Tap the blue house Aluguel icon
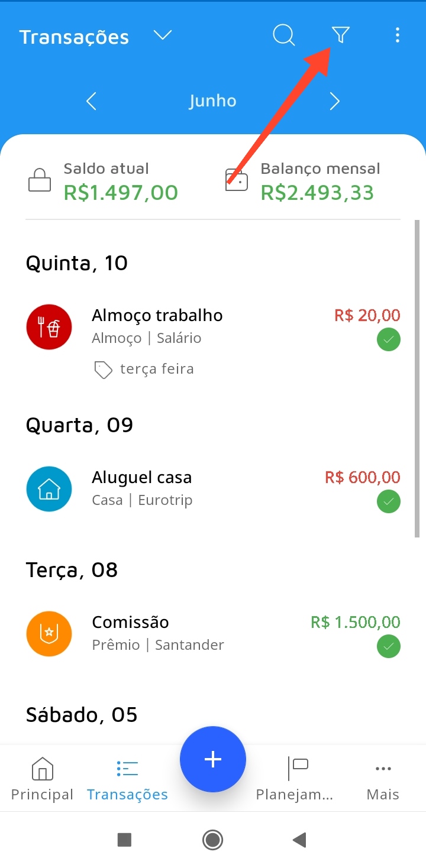Image resolution: width=426 pixels, height=868 pixels. click(49, 489)
